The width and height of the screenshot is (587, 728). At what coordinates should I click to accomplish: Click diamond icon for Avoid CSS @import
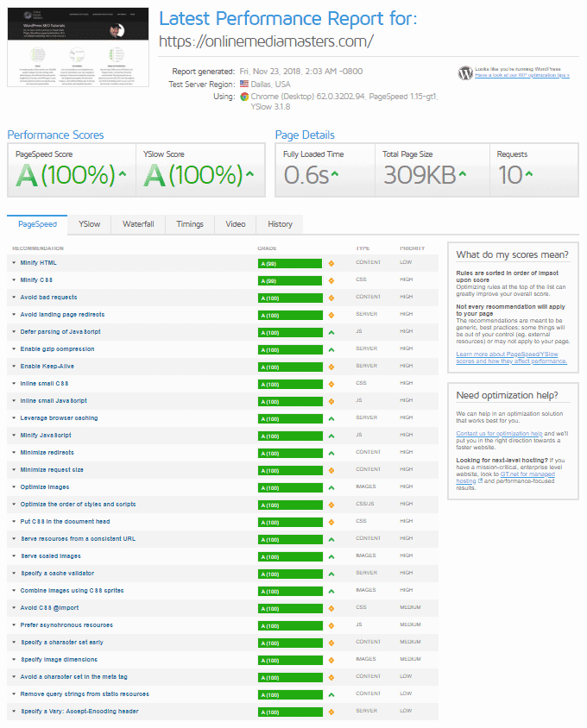pos(331,609)
